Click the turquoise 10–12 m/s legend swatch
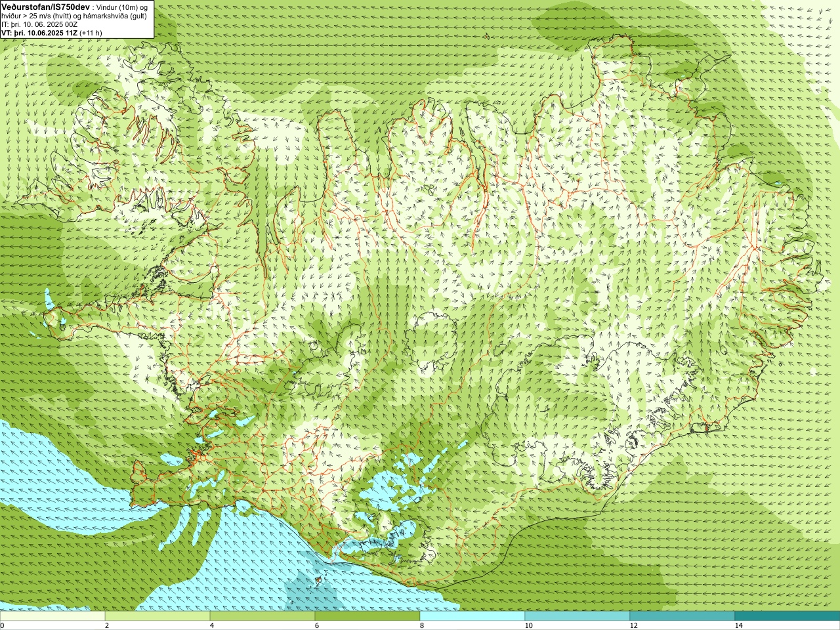Image resolution: width=840 pixels, height=630 pixels. 577,616
